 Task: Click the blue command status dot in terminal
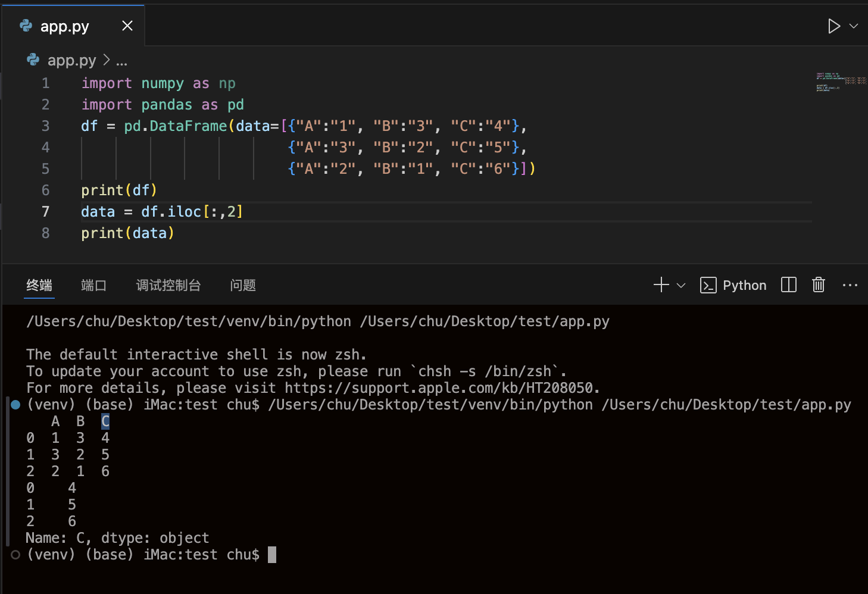[x=16, y=405]
